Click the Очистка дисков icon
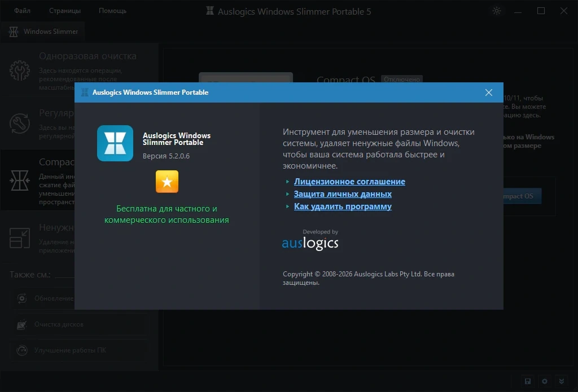This screenshot has width=578, height=392. (x=22, y=324)
